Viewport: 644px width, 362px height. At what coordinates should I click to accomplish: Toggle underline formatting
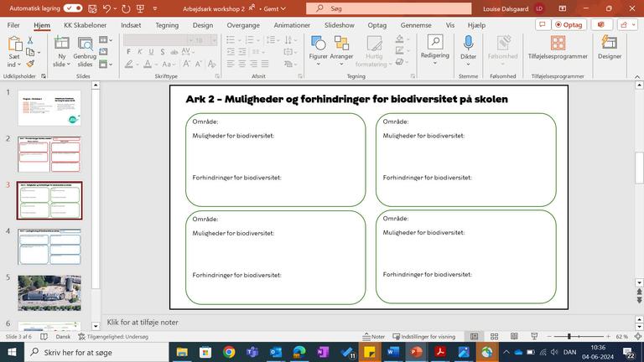(x=151, y=52)
